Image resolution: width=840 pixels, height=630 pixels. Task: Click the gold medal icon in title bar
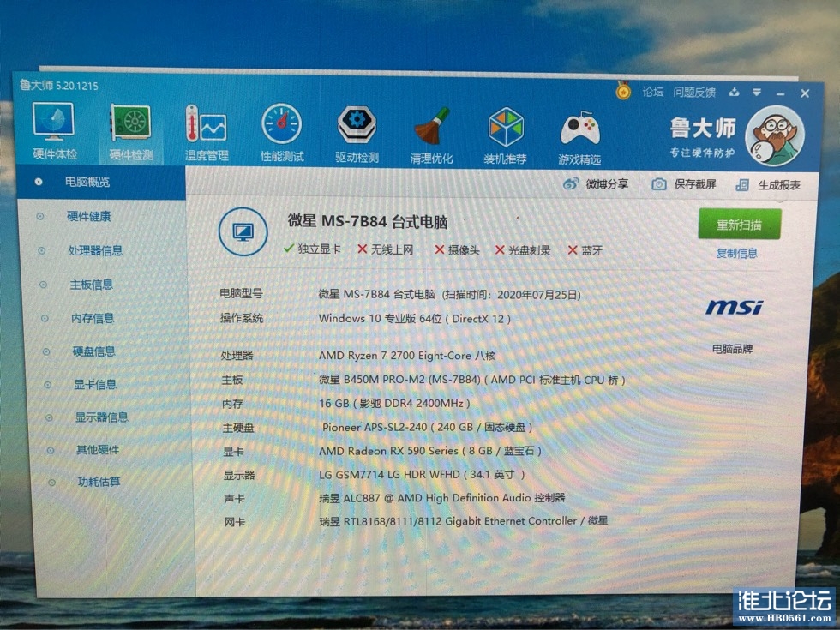pyautogui.click(x=623, y=90)
